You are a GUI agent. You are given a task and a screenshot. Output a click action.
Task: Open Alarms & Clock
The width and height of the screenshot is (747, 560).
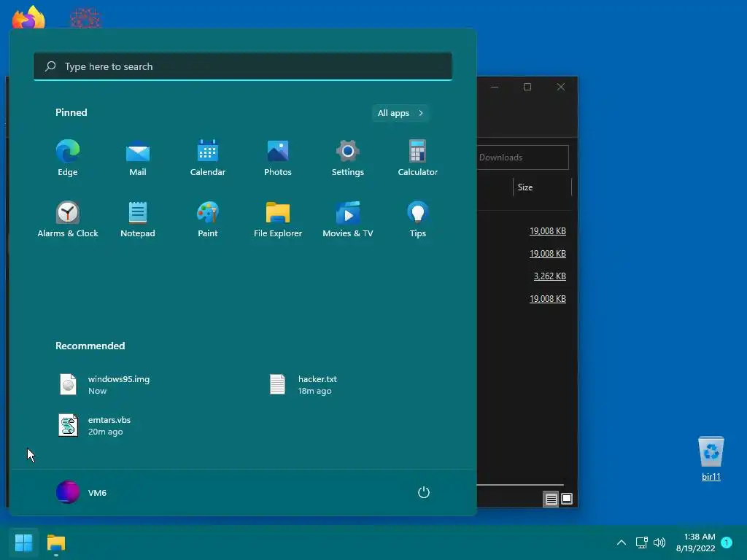(68, 219)
